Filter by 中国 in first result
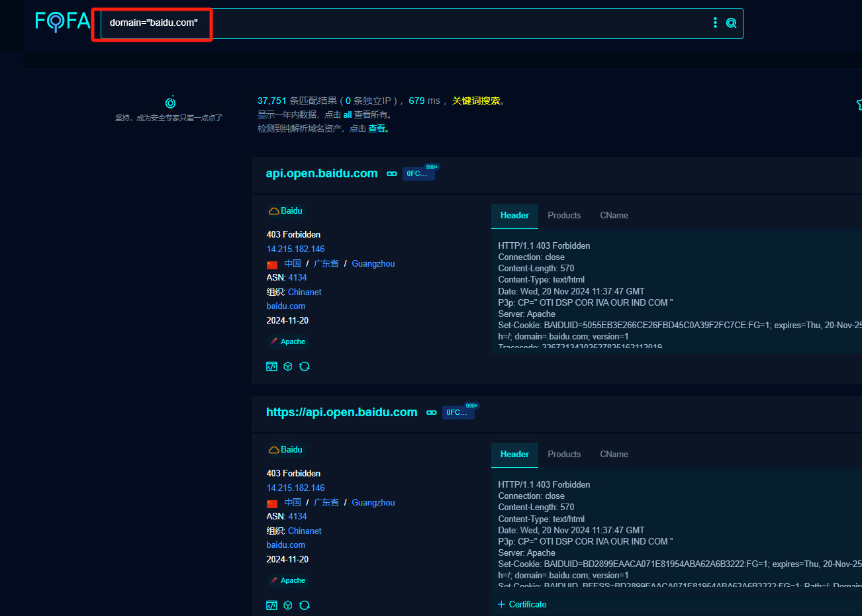 click(x=293, y=263)
